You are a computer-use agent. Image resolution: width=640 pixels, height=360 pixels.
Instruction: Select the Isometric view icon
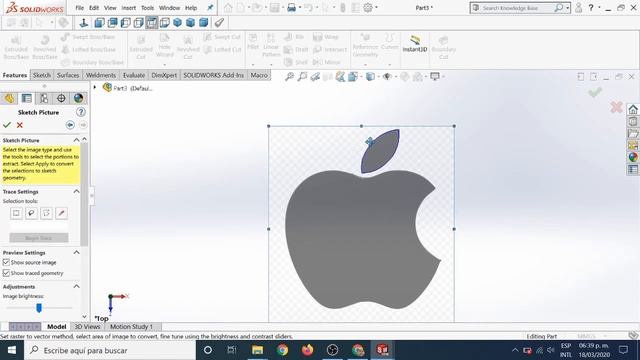178,23
